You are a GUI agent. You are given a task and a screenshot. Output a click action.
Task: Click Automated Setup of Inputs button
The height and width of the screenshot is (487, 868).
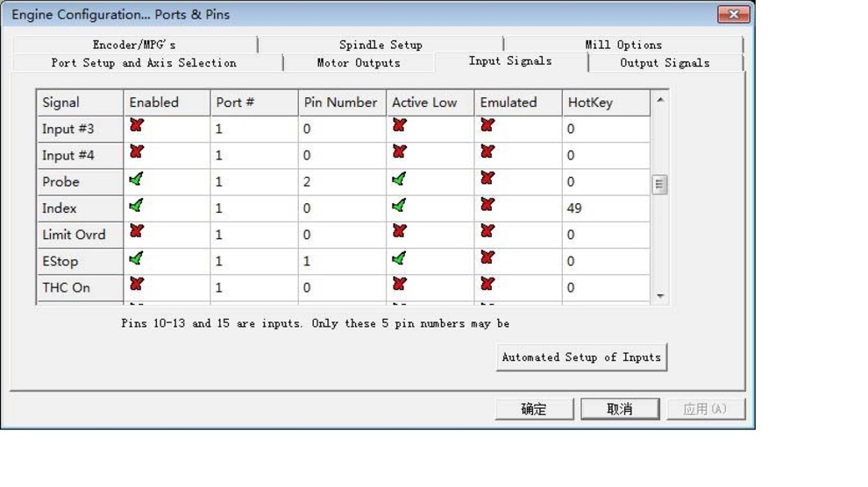pyautogui.click(x=580, y=357)
